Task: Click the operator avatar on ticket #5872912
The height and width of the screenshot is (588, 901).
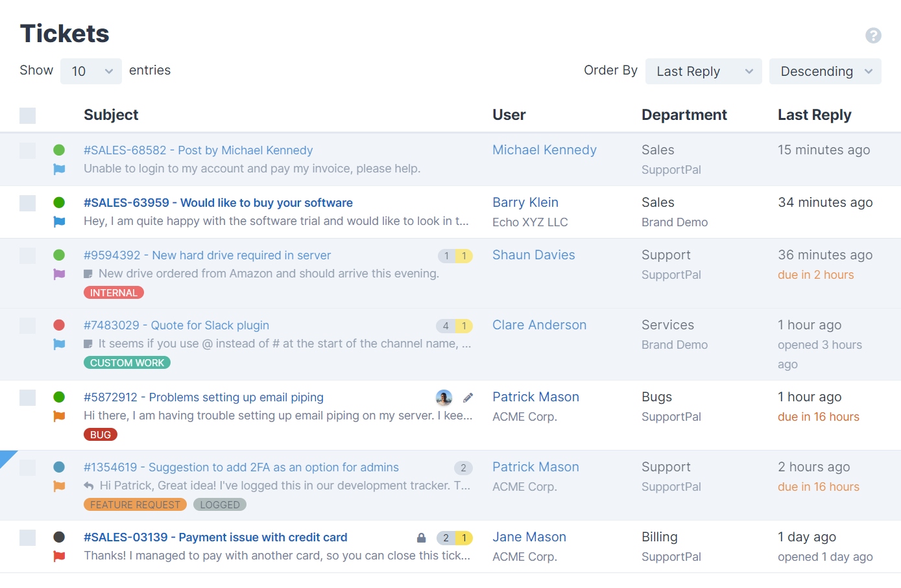Action: (x=444, y=398)
